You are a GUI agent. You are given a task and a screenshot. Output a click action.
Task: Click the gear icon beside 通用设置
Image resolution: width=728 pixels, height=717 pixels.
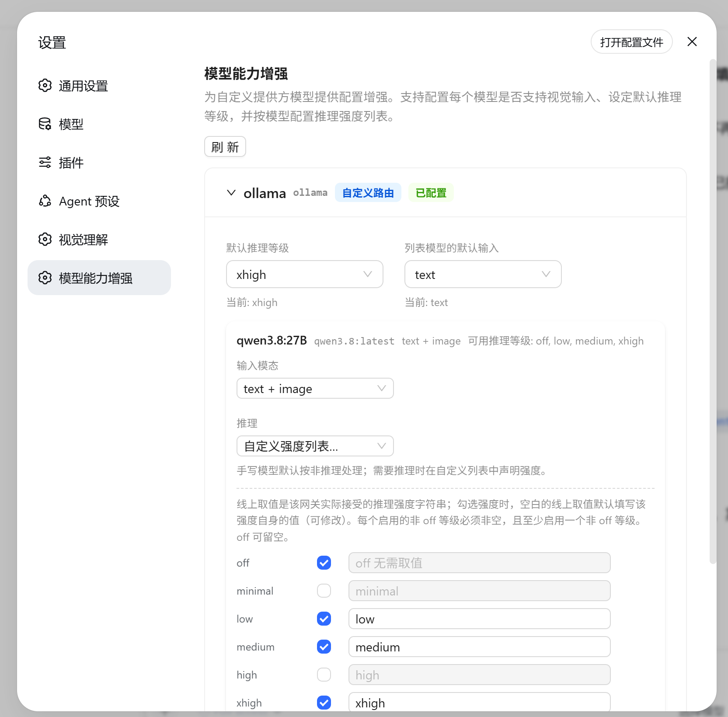(x=45, y=86)
